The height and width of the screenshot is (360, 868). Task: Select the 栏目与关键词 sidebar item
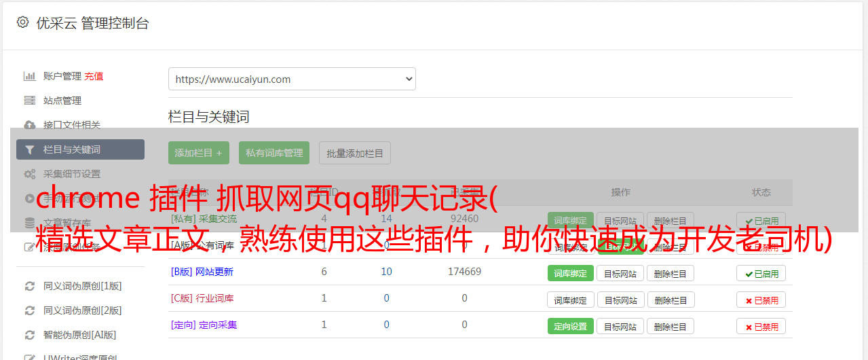80,149
